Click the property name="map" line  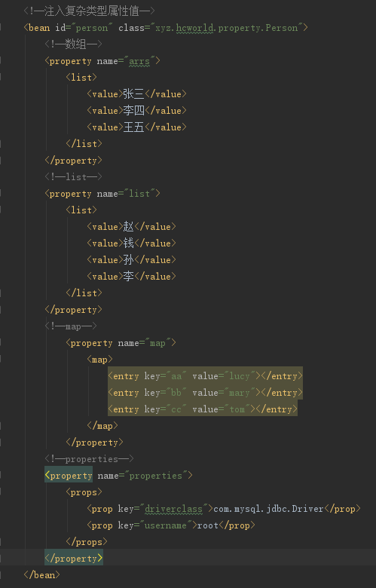pos(121,343)
